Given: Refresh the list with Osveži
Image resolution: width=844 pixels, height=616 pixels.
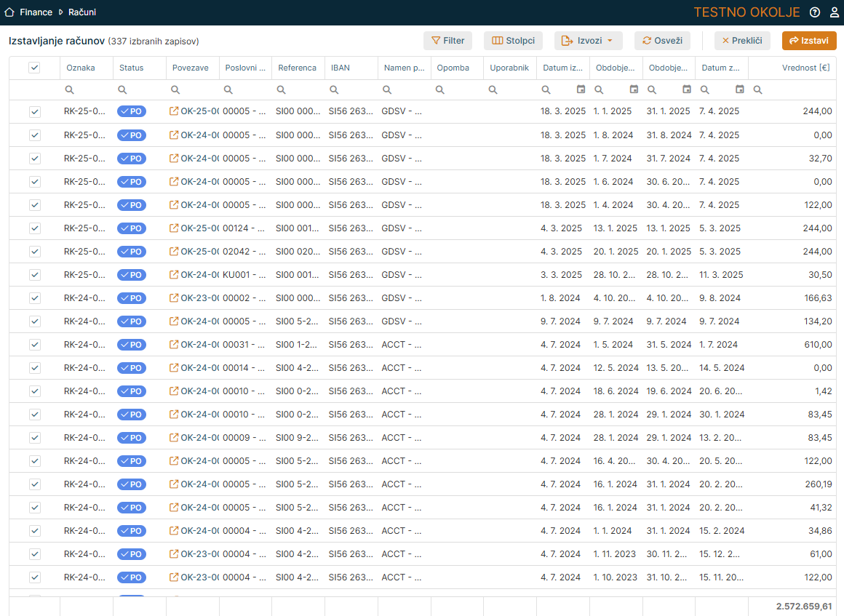Looking at the screenshot, I should tap(662, 41).
